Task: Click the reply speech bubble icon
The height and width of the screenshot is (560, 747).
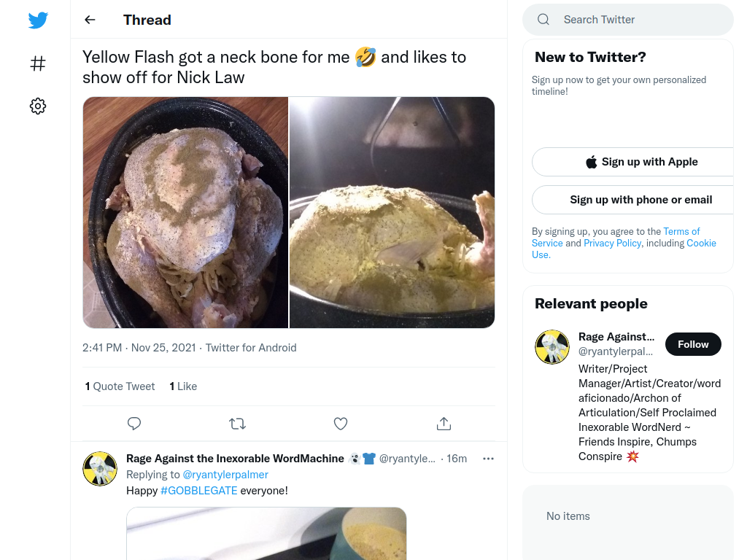Action: [x=134, y=424]
